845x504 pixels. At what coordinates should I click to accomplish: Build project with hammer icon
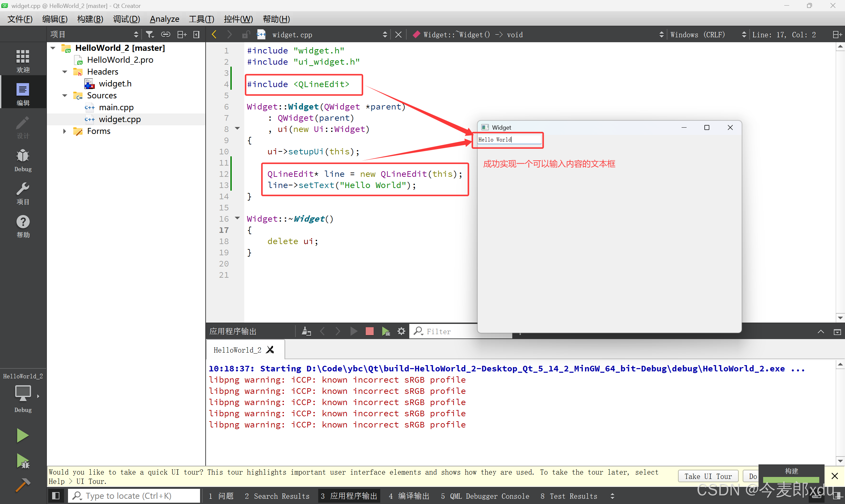click(x=22, y=485)
